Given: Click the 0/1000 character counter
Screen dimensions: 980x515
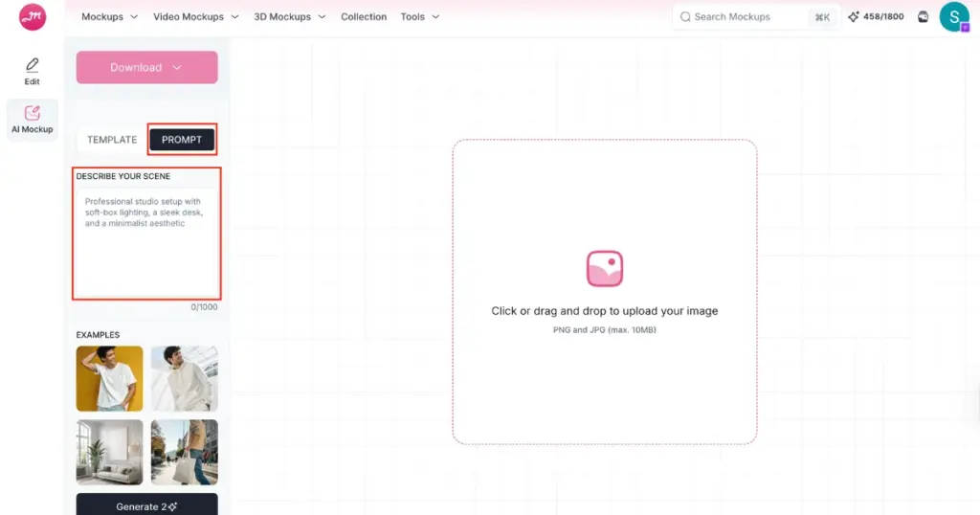Looking at the screenshot, I should [x=205, y=307].
